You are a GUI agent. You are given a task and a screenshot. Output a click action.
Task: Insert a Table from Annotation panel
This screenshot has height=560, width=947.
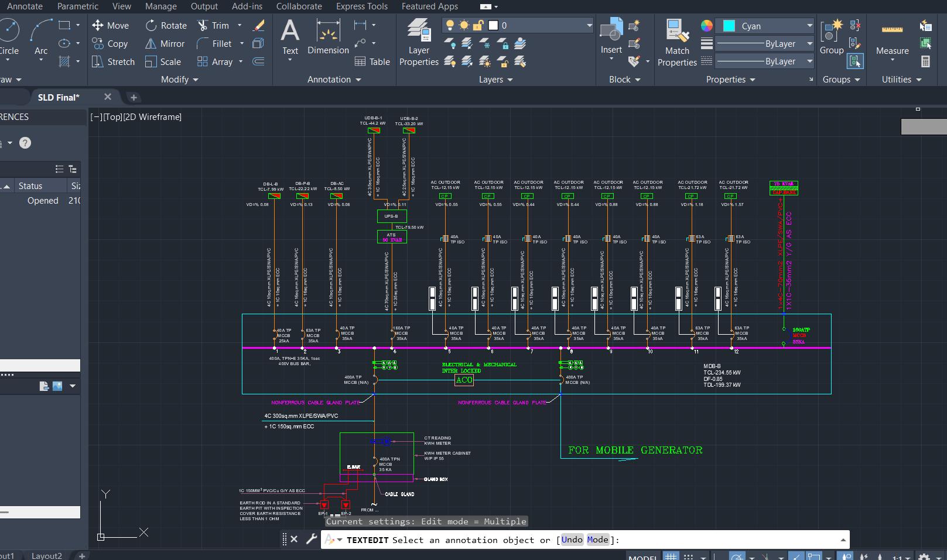tap(372, 61)
